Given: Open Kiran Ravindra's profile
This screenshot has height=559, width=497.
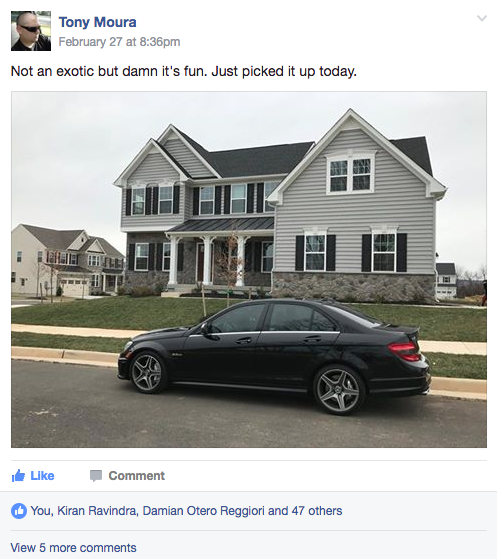Looking at the screenshot, I should pos(97,511).
